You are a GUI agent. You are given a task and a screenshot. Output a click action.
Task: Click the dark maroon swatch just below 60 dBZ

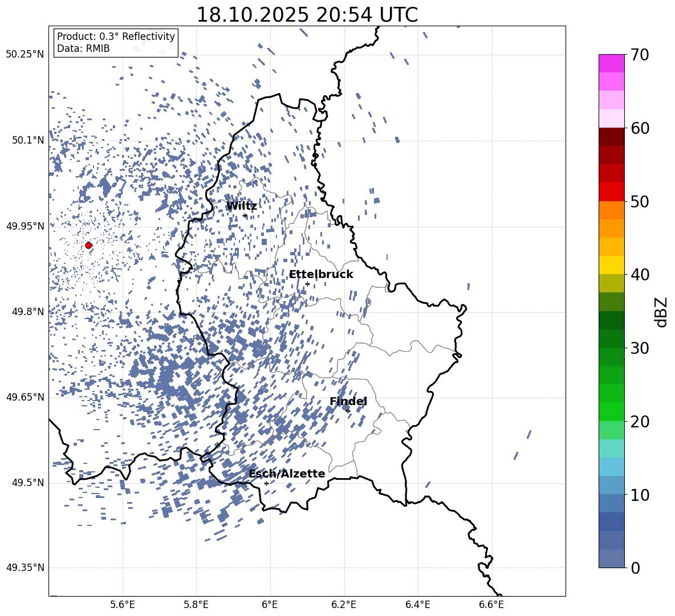pyautogui.click(x=611, y=137)
